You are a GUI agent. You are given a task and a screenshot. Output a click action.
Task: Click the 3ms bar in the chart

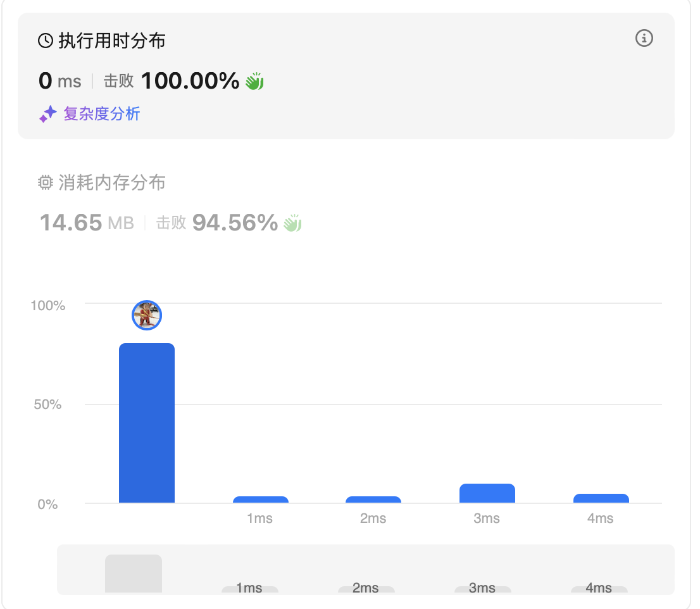point(487,493)
